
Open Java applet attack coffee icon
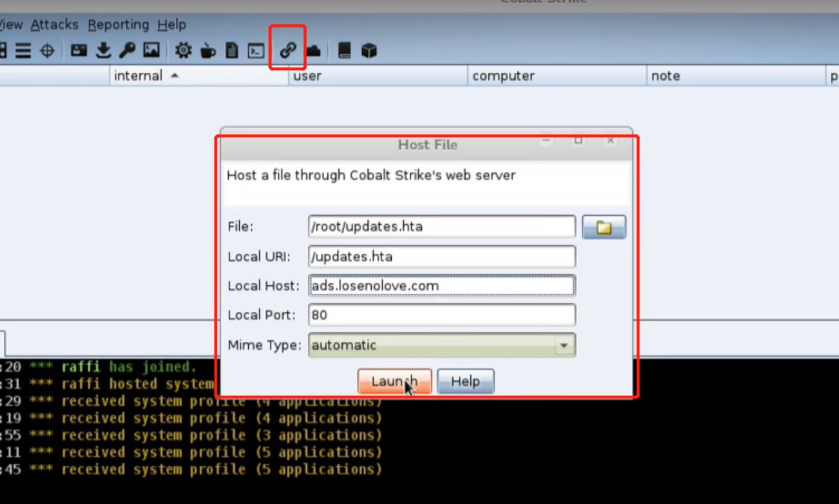208,51
